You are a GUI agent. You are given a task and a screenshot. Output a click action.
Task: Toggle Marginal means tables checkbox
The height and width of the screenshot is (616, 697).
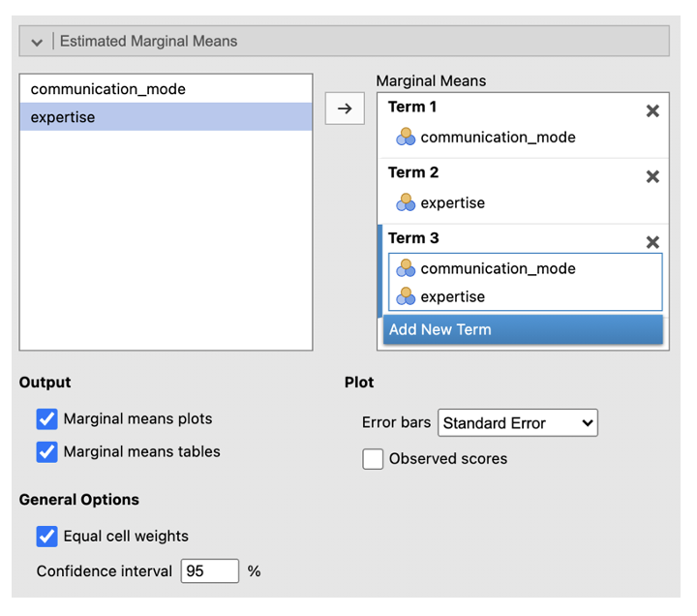(47, 451)
